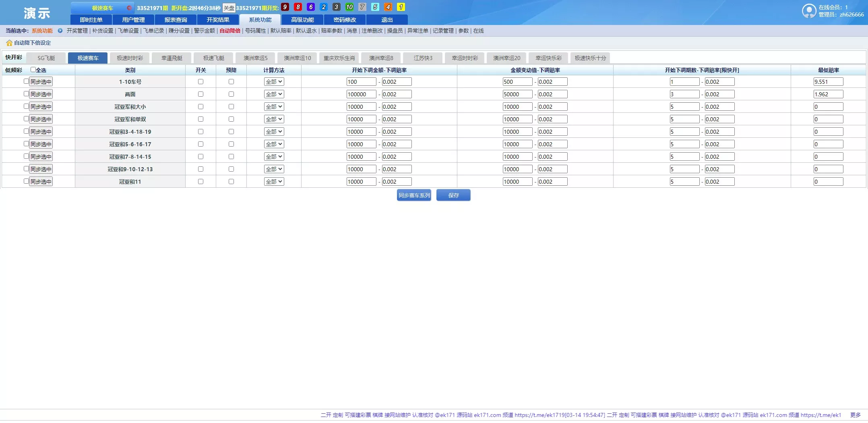The width and height of the screenshot is (868, 423).
Task: Click the orange number 4 ball
Action: [x=388, y=7]
